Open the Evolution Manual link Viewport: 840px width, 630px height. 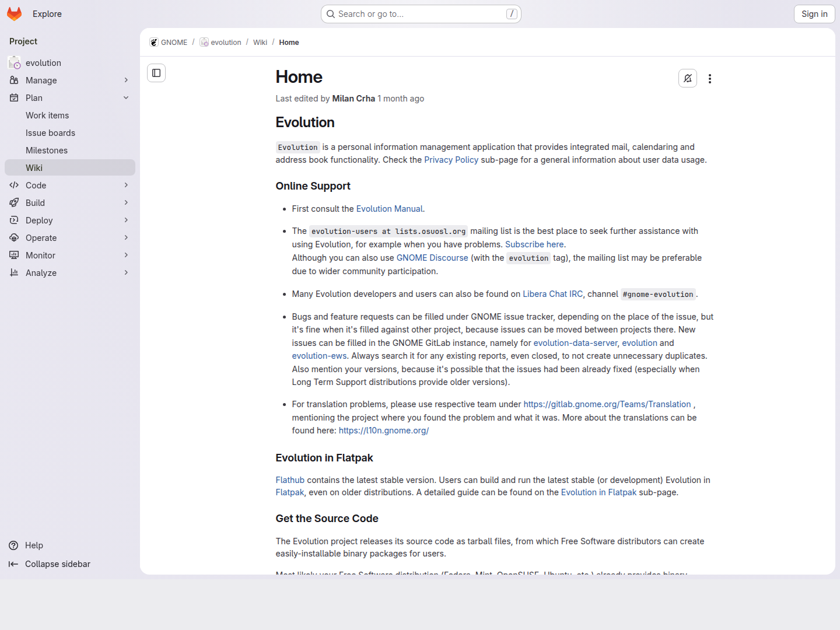tap(390, 209)
